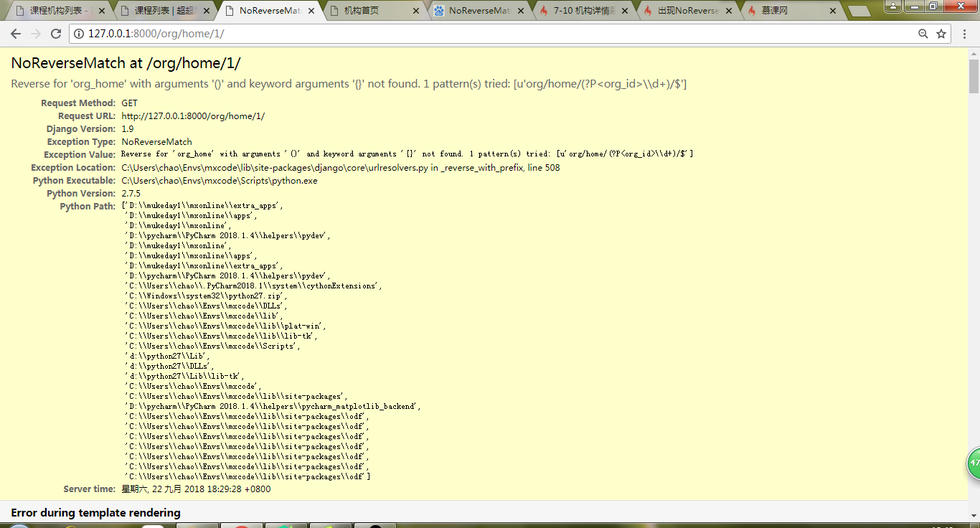980x528 pixels.
Task: Click the Django Version value '1.9'
Action: click(128, 129)
